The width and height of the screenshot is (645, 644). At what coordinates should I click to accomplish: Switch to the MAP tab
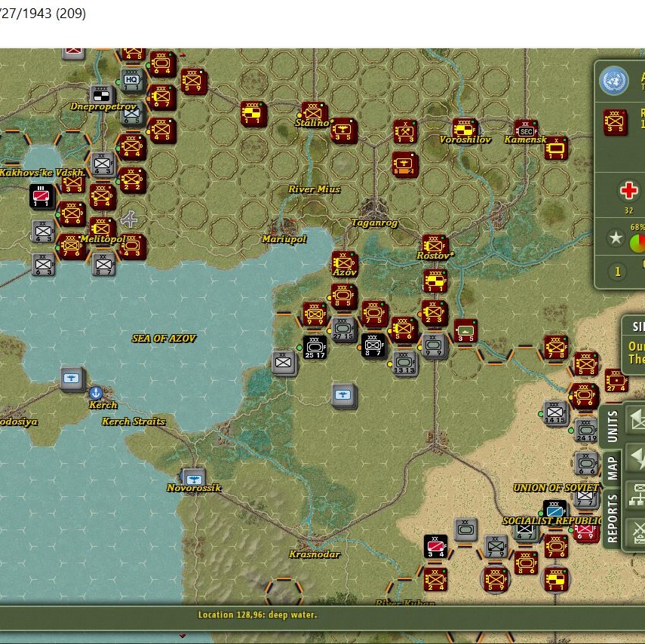(x=612, y=468)
